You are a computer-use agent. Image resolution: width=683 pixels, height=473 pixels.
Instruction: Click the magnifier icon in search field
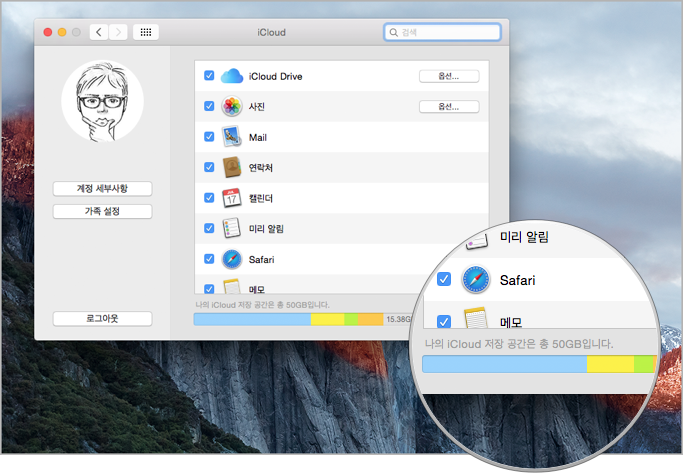pos(393,32)
